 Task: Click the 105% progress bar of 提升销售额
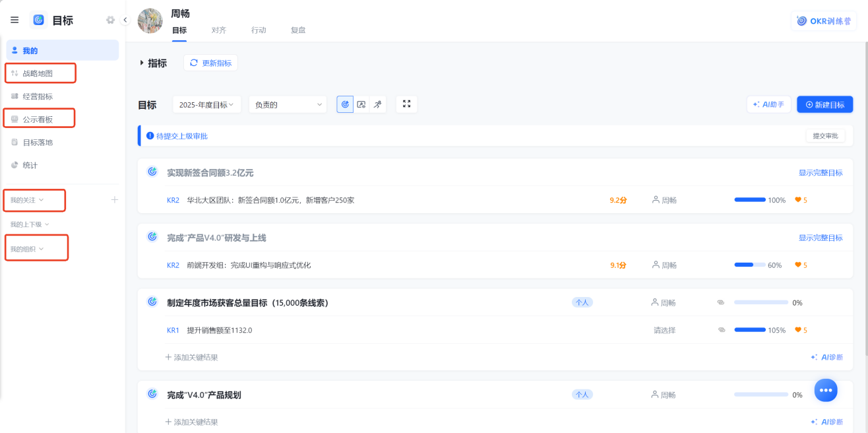(750, 330)
